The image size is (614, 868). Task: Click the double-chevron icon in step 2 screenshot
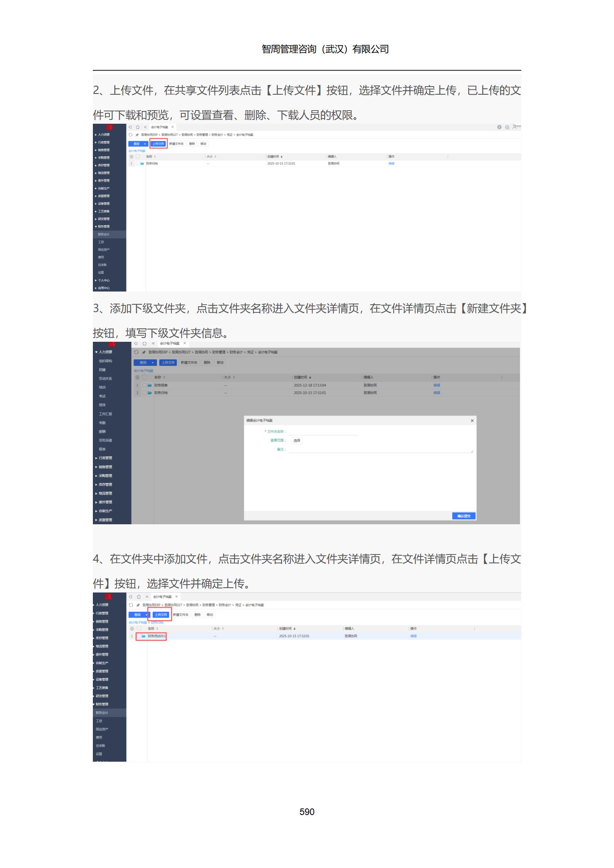145,127
